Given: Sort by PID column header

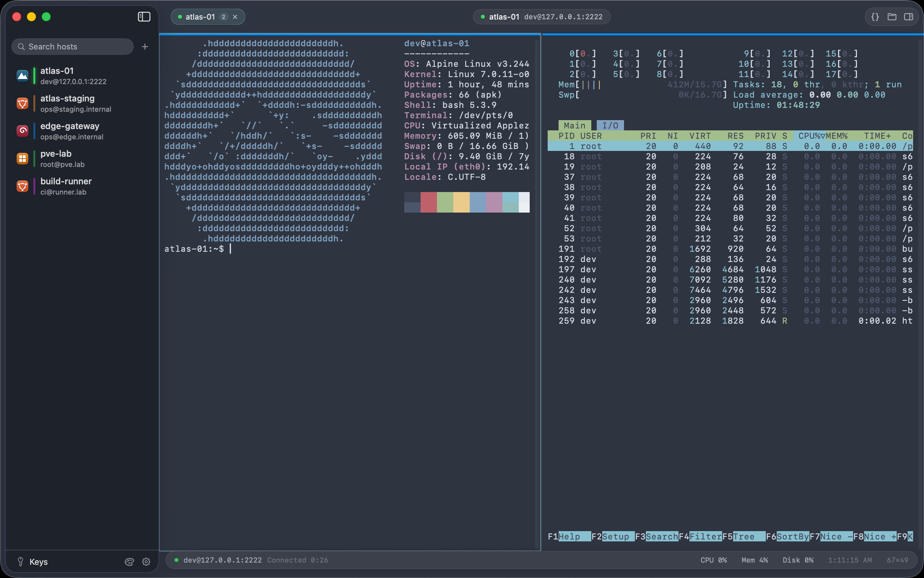Looking at the screenshot, I should tap(566, 136).
